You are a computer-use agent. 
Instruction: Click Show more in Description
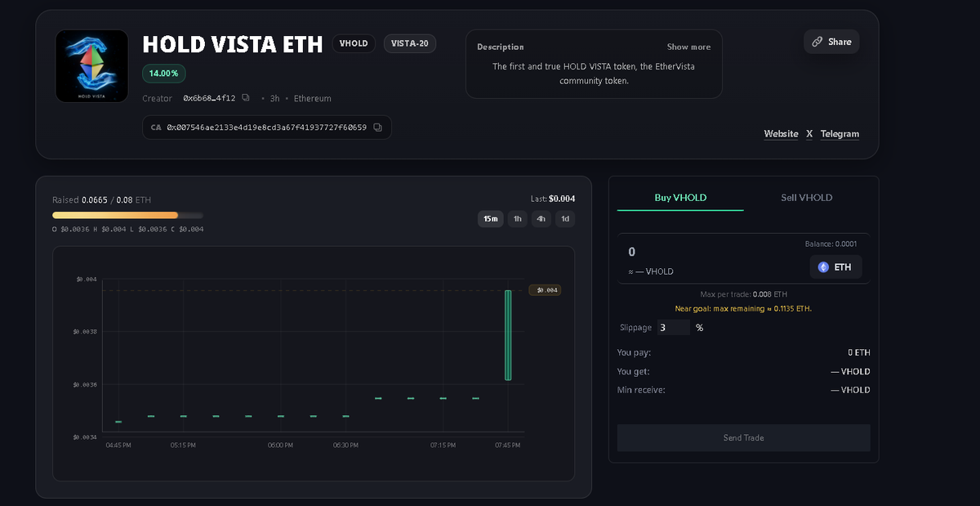pyautogui.click(x=688, y=47)
